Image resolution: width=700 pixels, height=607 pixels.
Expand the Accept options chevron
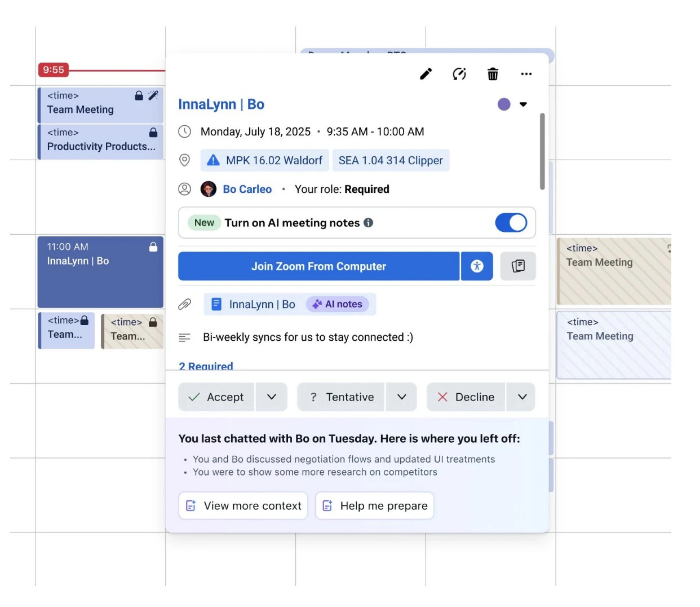coord(271,397)
